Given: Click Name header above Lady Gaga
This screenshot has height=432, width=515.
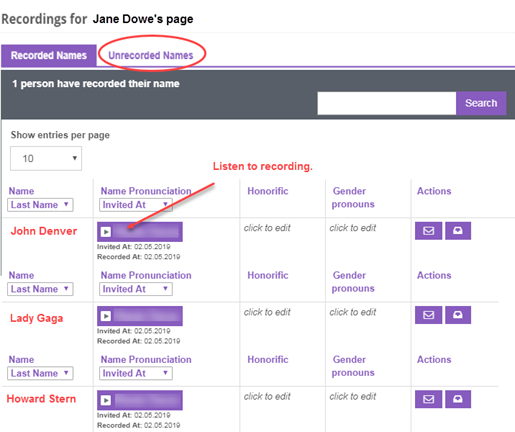Looking at the screenshot, I should coord(21,275).
